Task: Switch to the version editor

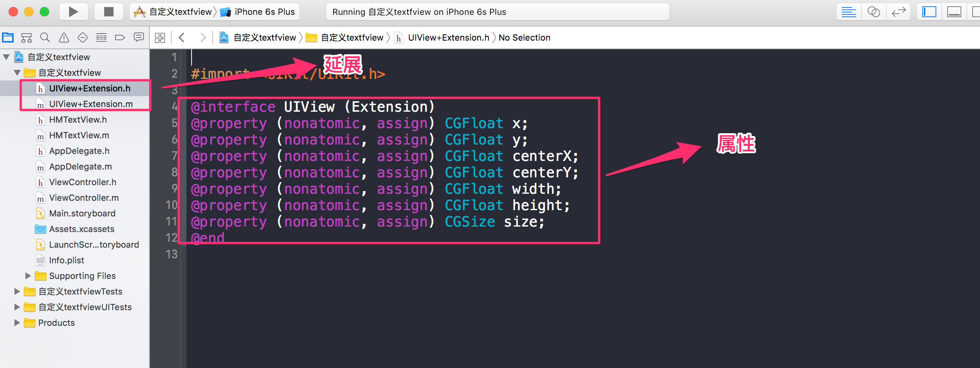Action: tap(898, 12)
